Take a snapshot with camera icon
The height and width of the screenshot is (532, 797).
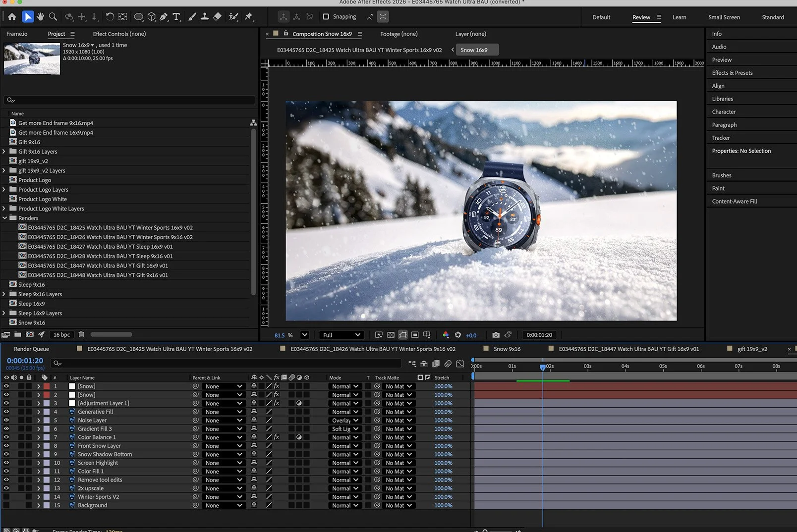[x=496, y=335]
